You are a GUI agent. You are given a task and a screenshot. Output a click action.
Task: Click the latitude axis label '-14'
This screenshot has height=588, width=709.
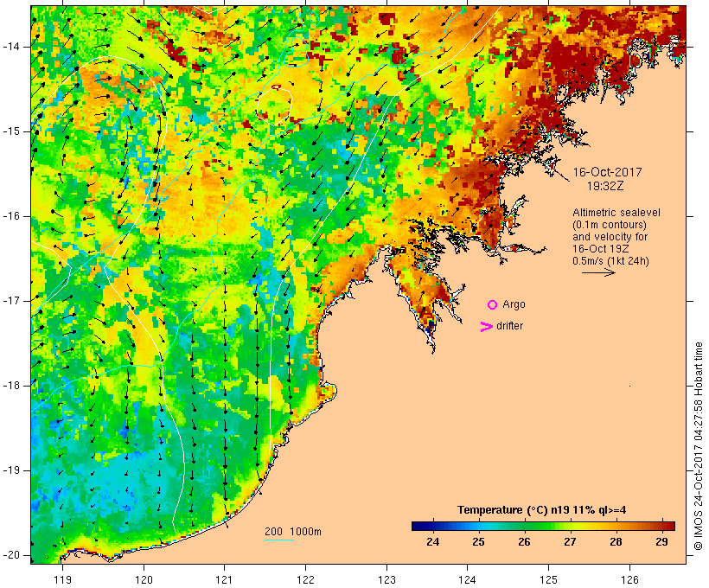10,47
